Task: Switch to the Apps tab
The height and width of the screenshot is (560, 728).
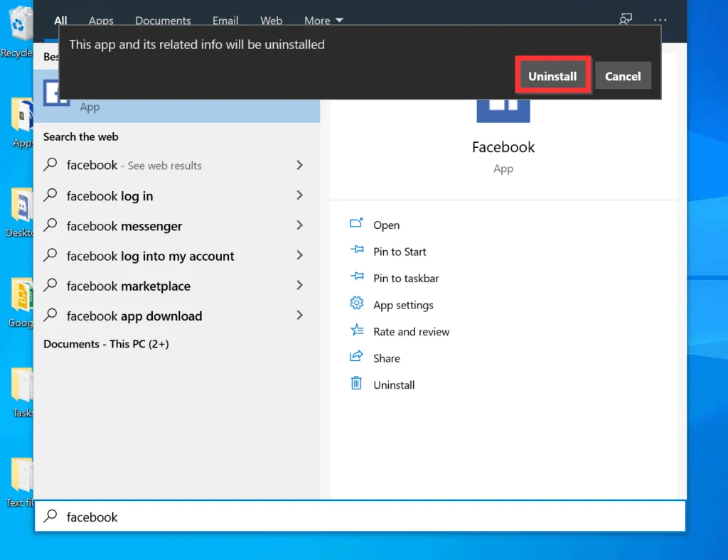Action: click(x=101, y=21)
